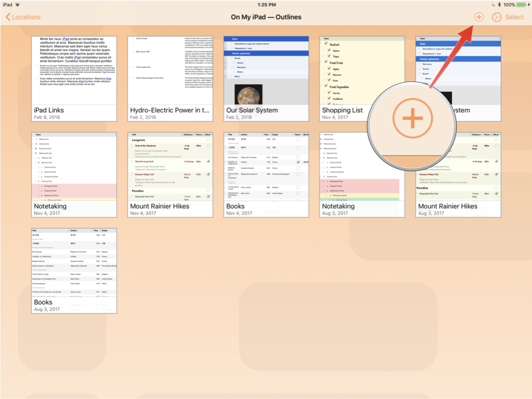
Task: Tap the Do Not Disturb moon icon
Action: tap(491, 5)
